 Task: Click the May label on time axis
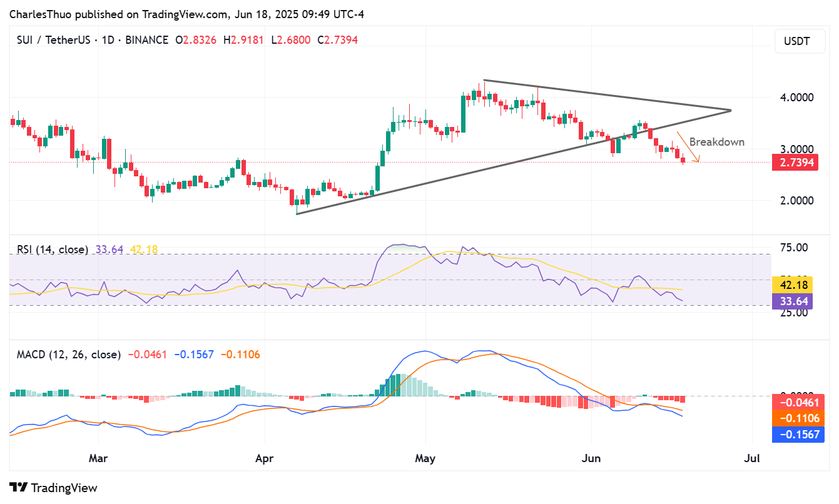pyautogui.click(x=425, y=458)
